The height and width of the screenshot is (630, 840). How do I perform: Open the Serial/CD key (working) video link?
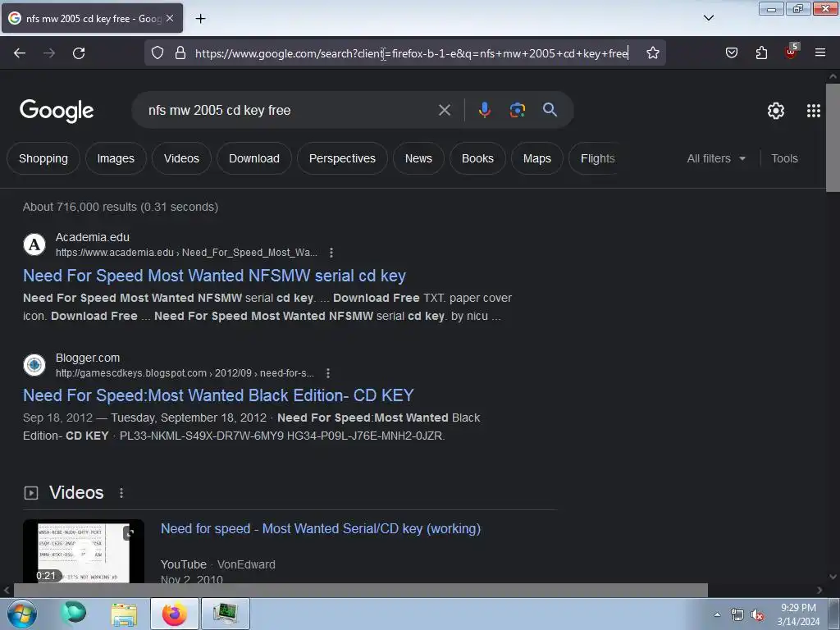pyautogui.click(x=321, y=529)
